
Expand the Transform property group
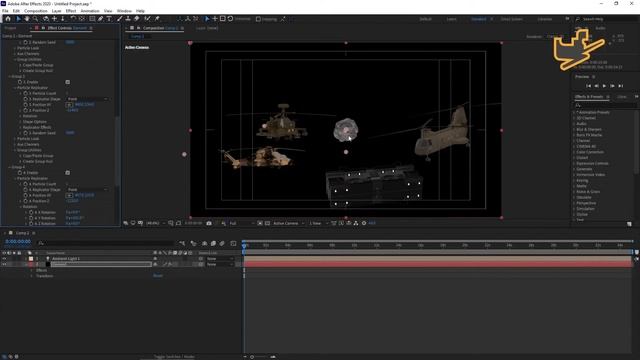tap(32, 276)
